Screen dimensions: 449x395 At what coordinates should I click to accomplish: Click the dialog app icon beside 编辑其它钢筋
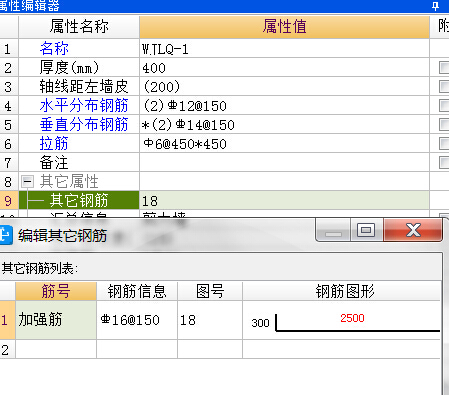(x=6, y=235)
